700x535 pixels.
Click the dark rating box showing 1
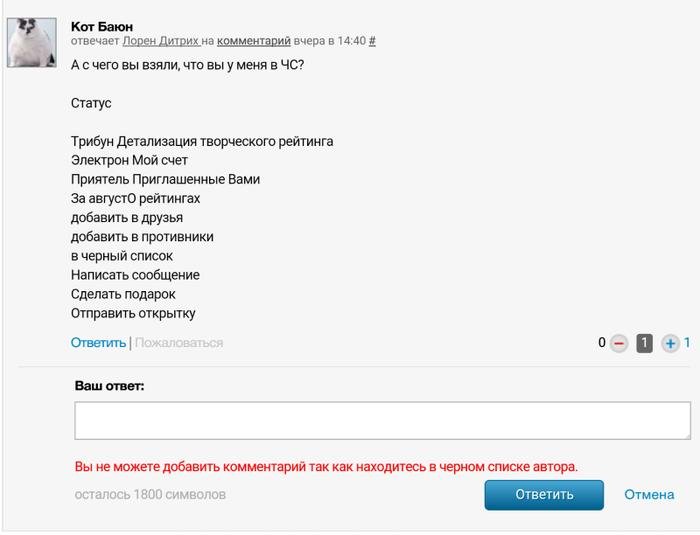coord(645,343)
